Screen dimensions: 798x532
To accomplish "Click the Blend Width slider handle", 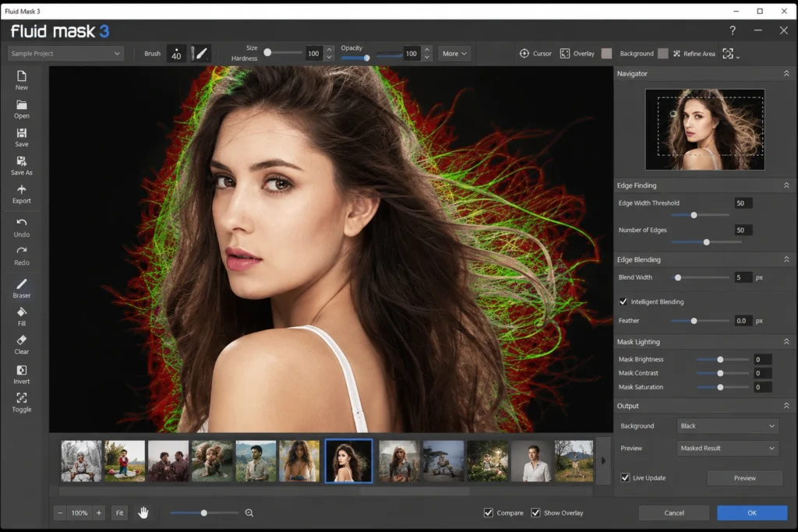I will (x=678, y=278).
